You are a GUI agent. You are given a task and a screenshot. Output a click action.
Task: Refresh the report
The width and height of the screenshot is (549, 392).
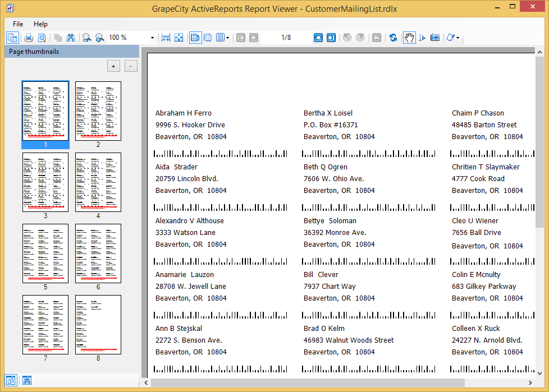tap(394, 38)
